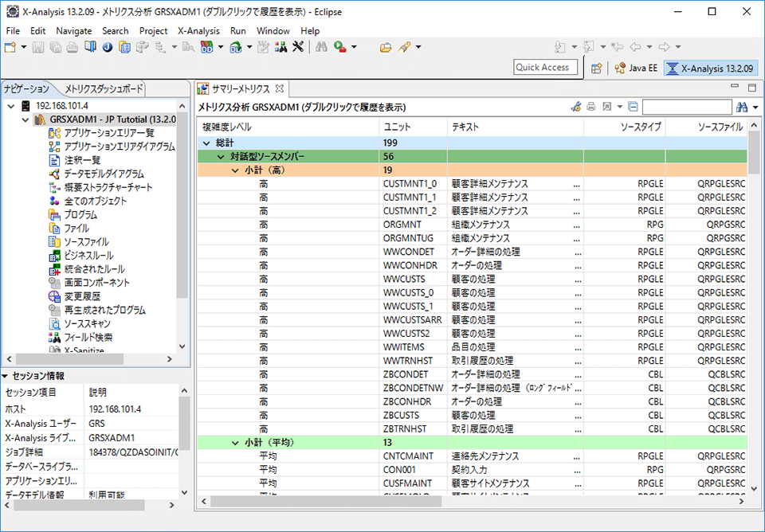Viewport: 765px width, 532px height.
Task: Open the dropdown beside metrics view binoculars
Action: [x=755, y=108]
